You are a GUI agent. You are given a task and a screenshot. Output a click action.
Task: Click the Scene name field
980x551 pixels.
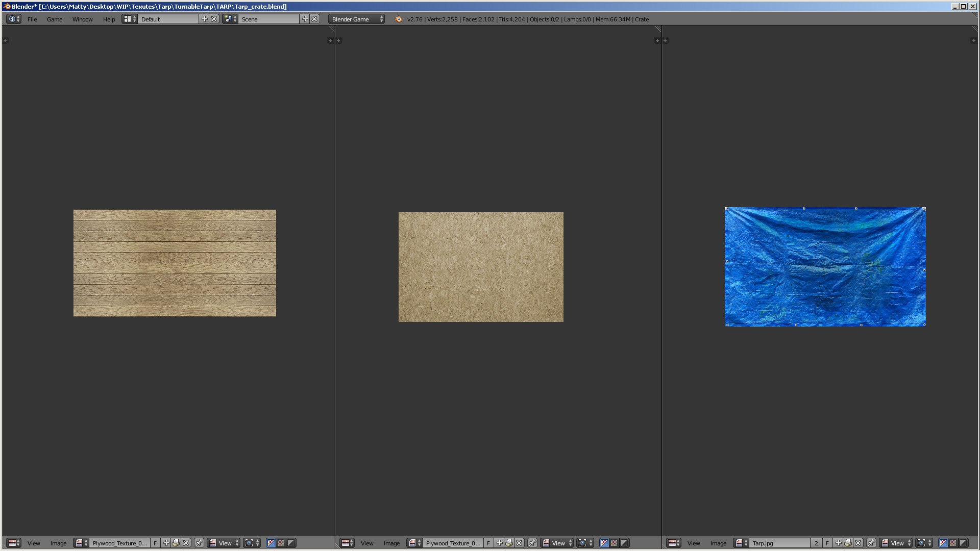(268, 19)
